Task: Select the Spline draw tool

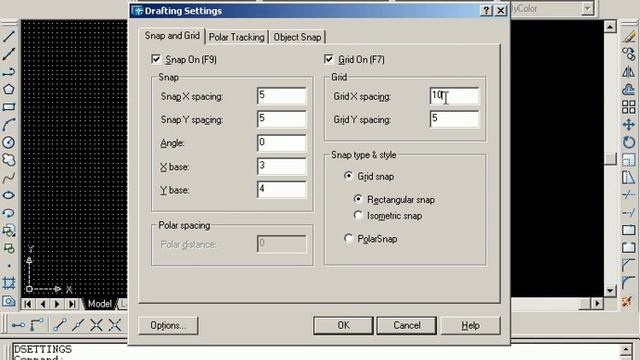Action: click(x=9, y=178)
